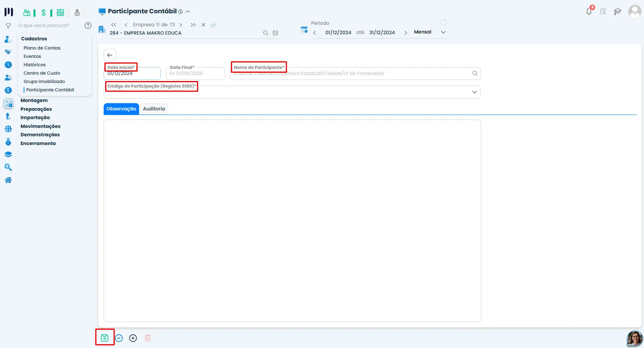Screen dimensions: 644x348
Task: Expand Código de Participação dropdown
Action: pyautogui.click(x=474, y=92)
